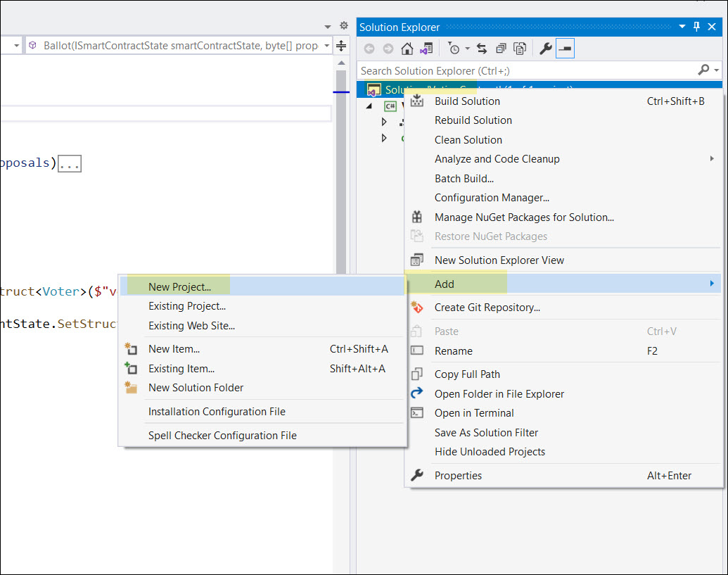Click the Existing Item icon
Screen dimensions: 728x575
click(131, 368)
